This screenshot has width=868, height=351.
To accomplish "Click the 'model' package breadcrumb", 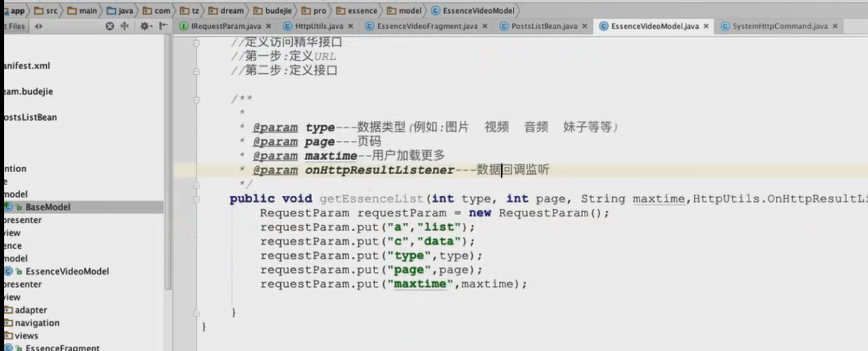I will pyautogui.click(x=405, y=10).
